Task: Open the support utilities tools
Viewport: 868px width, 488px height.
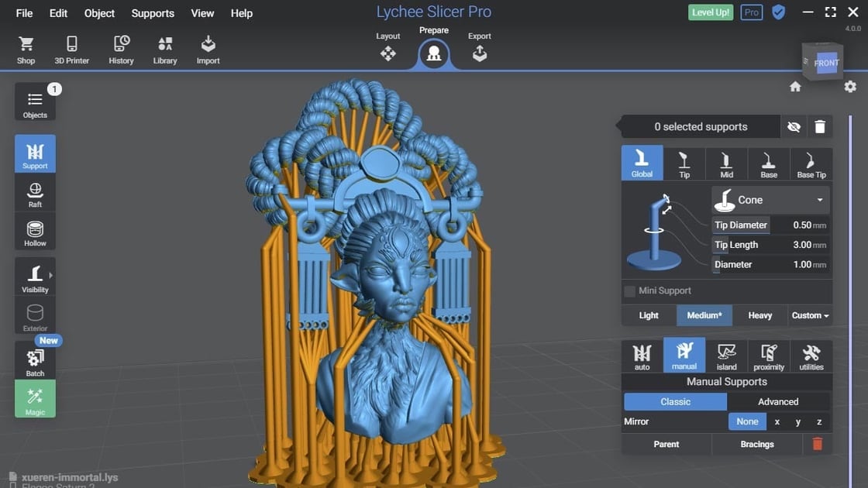Action: point(811,356)
